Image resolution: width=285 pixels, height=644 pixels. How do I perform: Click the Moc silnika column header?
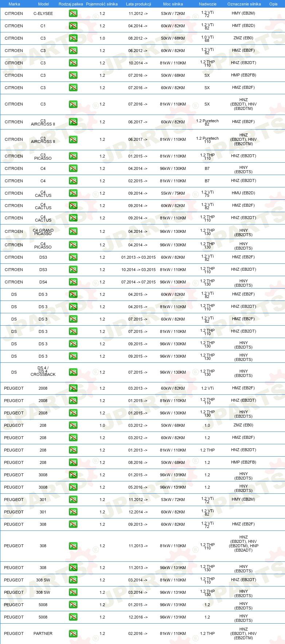tap(173, 4)
